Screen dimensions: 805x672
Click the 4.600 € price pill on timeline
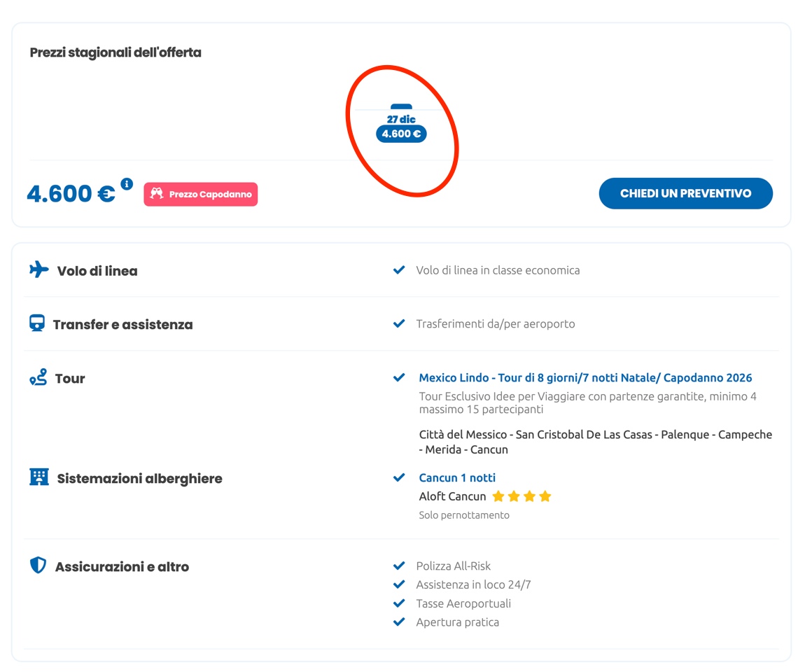point(401,134)
